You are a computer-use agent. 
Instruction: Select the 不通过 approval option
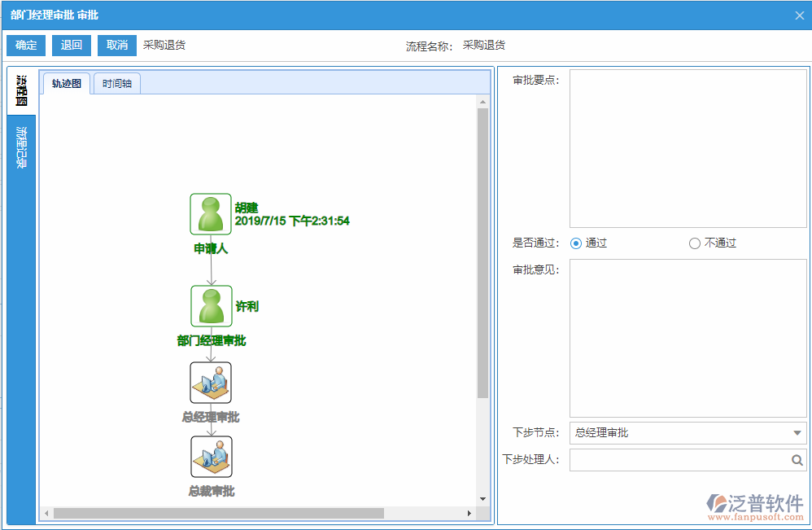point(694,243)
